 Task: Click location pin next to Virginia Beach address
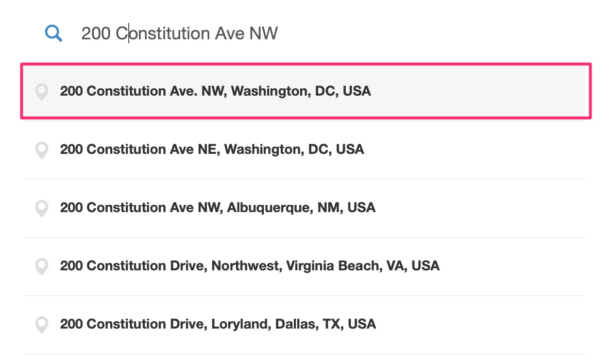[x=42, y=266]
